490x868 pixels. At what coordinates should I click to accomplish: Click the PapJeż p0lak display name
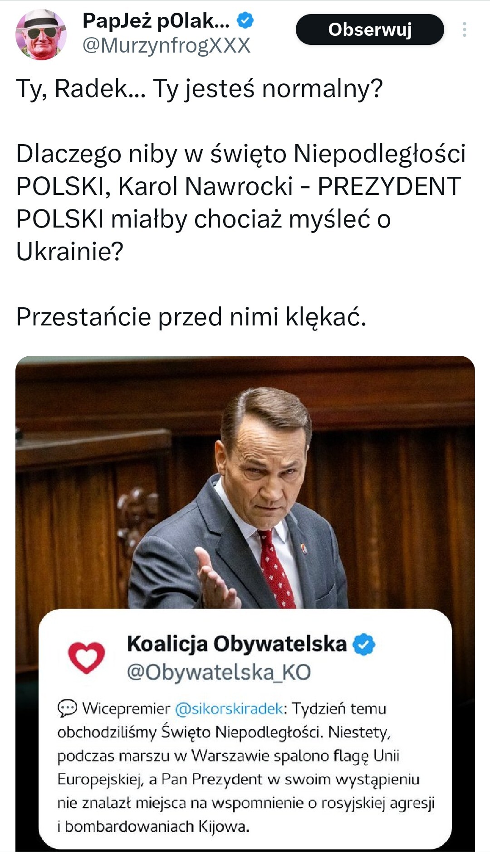(156, 20)
